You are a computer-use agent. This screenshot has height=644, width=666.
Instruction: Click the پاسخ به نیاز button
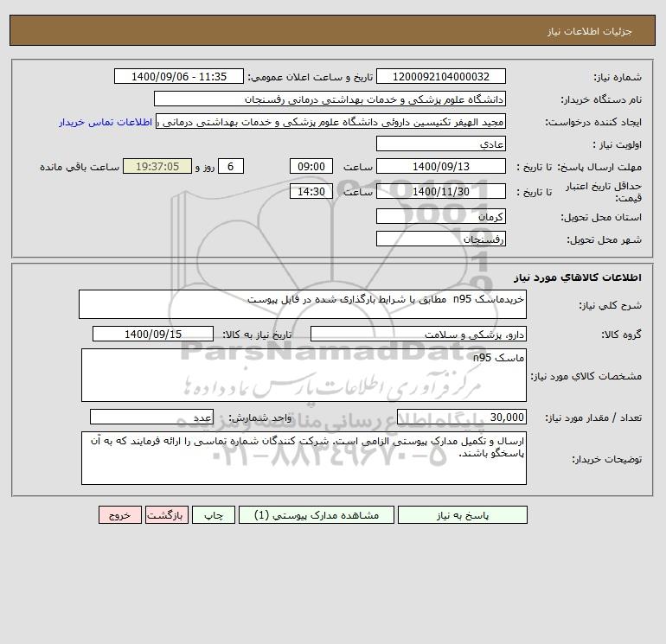tap(463, 515)
